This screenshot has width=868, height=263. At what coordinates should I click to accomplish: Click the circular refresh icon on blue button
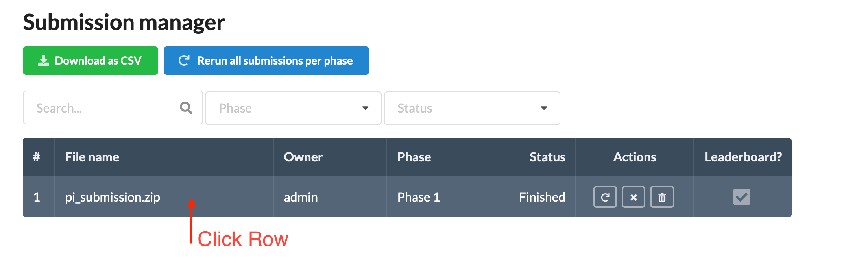184,60
